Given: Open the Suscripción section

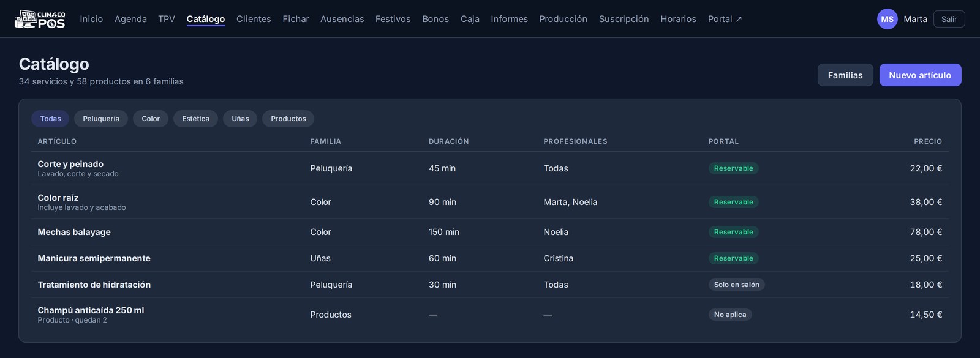Looking at the screenshot, I should tap(624, 19).
